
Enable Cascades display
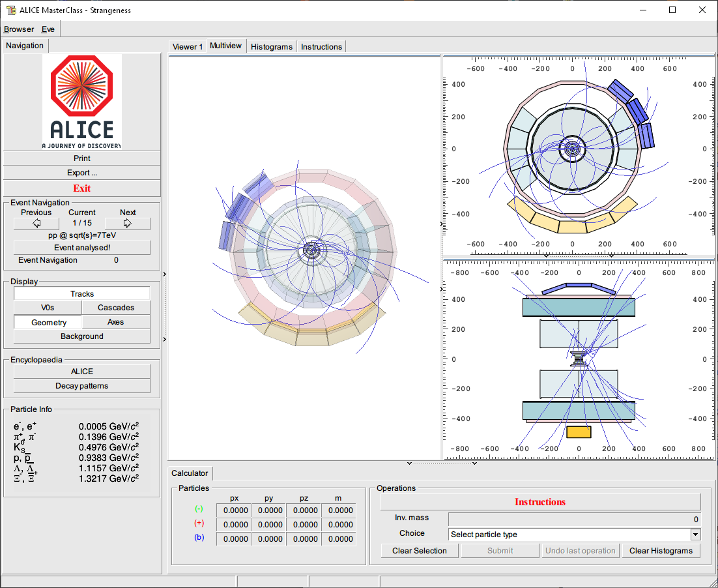tap(116, 308)
